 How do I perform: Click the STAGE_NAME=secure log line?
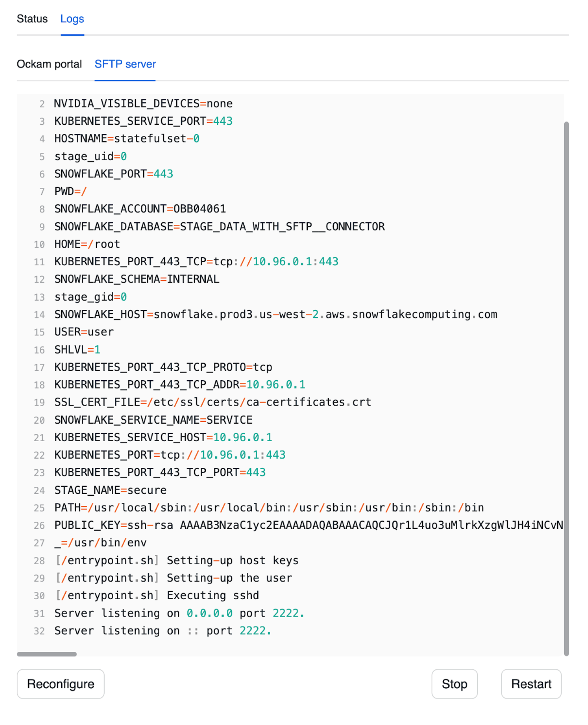(x=110, y=490)
